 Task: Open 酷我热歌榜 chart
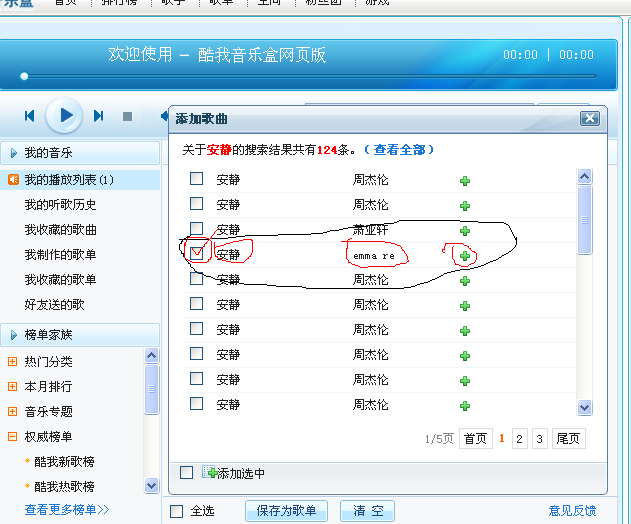[x=64, y=486]
